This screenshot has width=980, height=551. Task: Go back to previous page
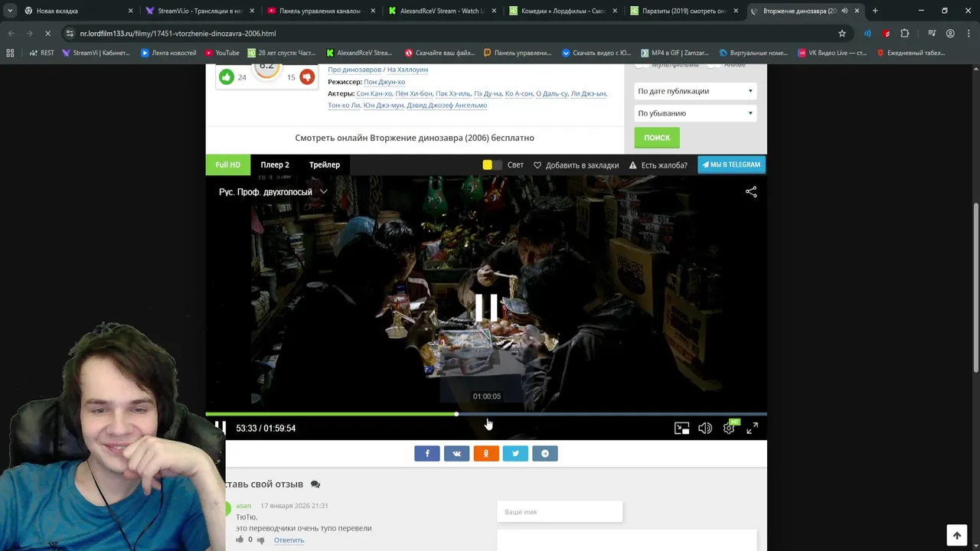(11, 34)
